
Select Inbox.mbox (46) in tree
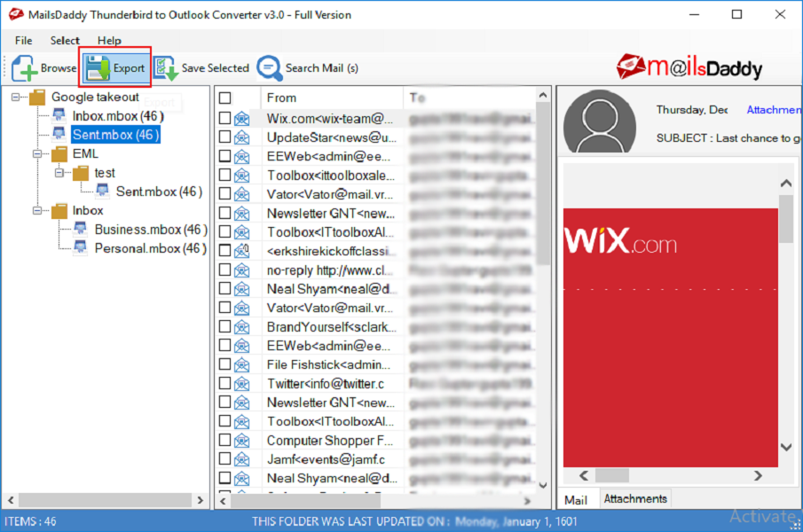(118, 116)
